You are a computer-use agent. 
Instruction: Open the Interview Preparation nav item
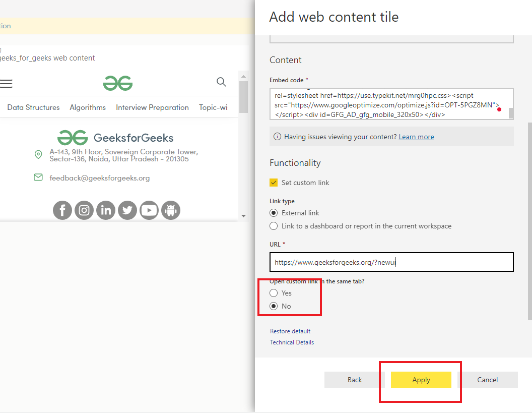[x=152, y=107]
